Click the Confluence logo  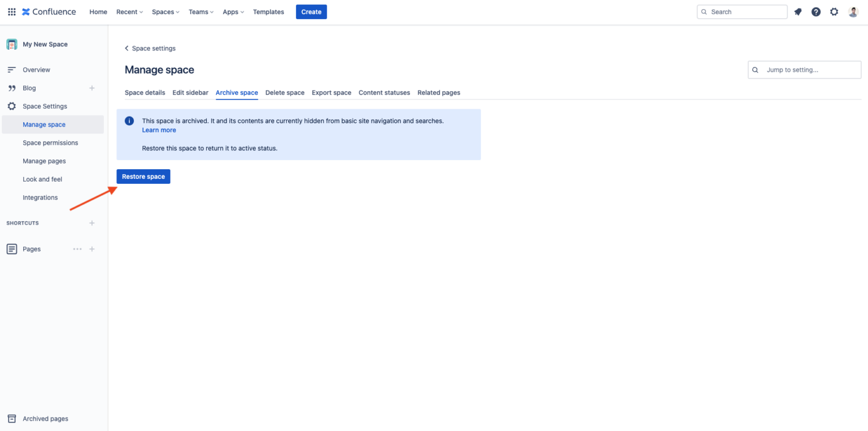point(49,11)
